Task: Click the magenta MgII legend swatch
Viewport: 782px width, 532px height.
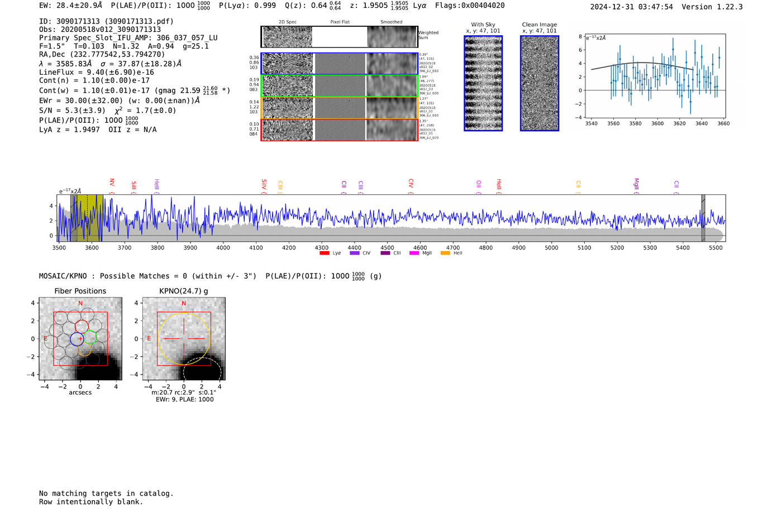Action: tap(414, 253)
